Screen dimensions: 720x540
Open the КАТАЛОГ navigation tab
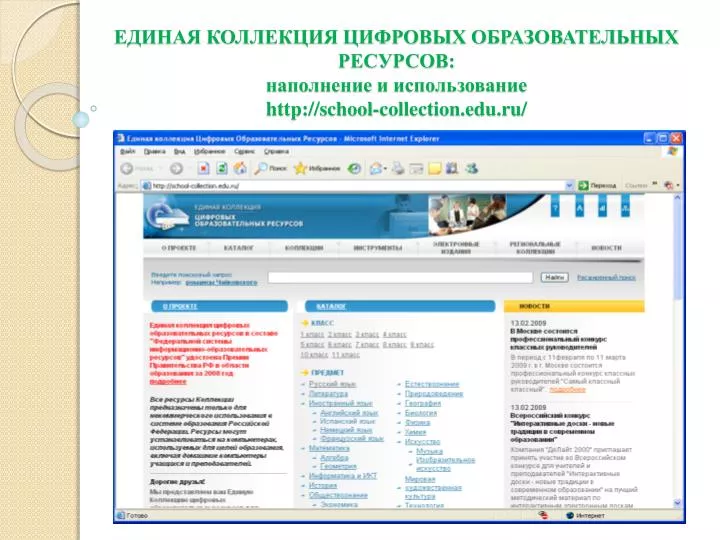(239, 248)
